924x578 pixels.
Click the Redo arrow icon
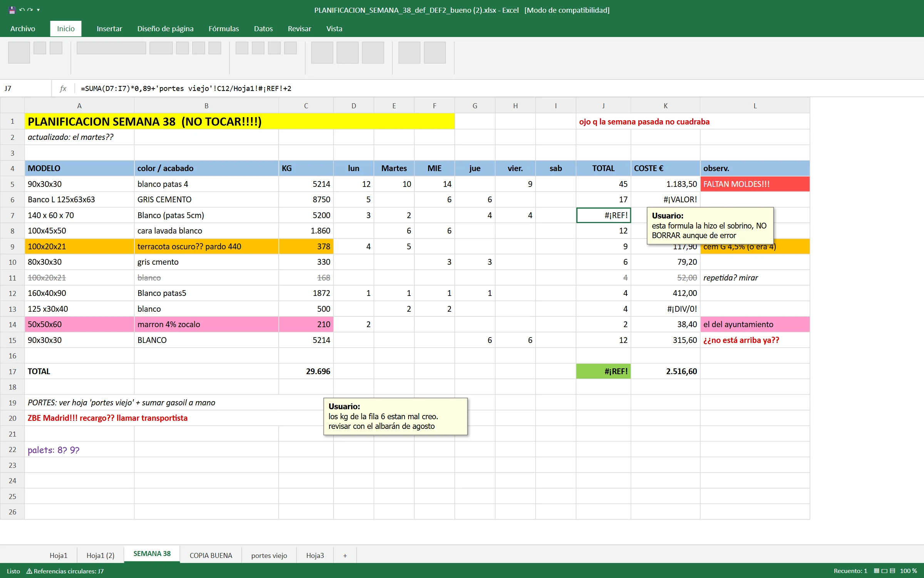30,10
